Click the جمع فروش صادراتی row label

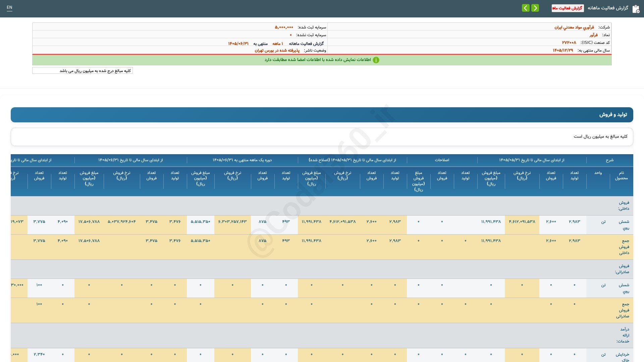pos(623,310)
